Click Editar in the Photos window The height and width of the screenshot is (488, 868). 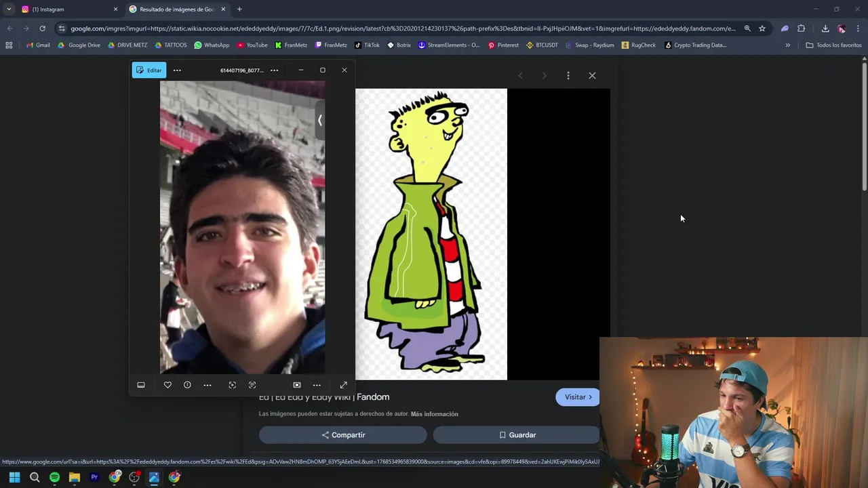pyautogui.click(x=149, y=70)
